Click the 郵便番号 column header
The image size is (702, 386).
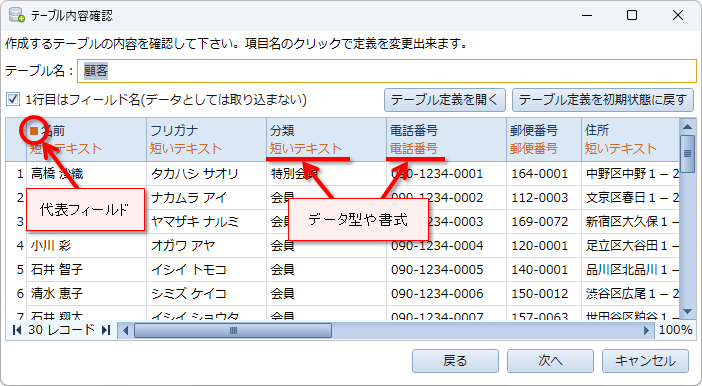pyautogui.click(x=544, y=139)
